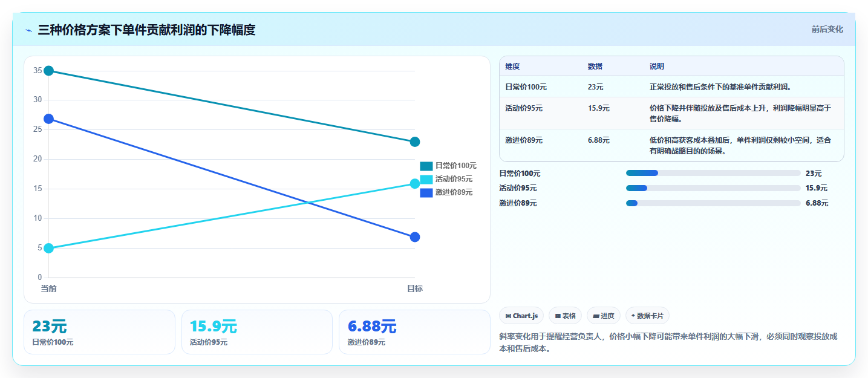
Task: Click the 数据 column header
Action: (595, 67)
